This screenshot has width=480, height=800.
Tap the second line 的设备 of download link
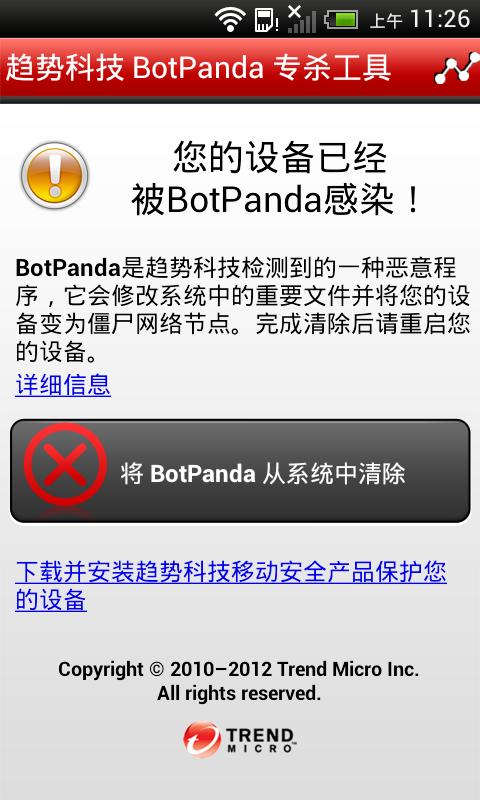pyautogui.click(x=51, y=599)
